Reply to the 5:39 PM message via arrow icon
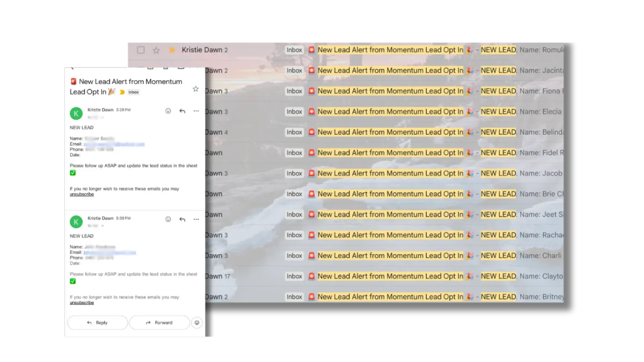The width and height of the screenshot is (644, 362). pos(182,219)
